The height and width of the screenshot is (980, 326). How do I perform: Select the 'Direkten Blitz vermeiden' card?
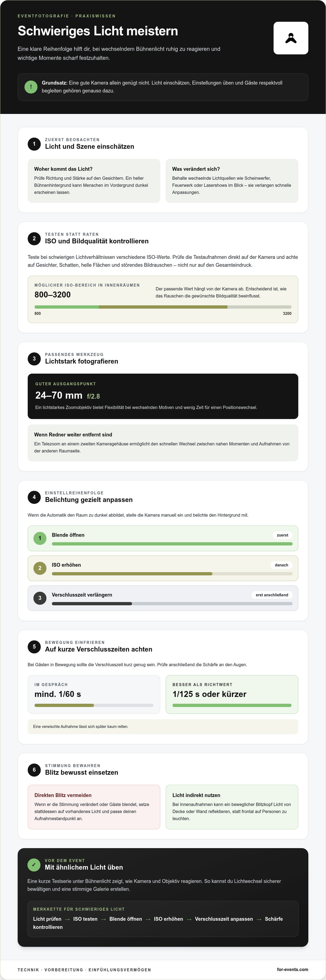[94, 807]
